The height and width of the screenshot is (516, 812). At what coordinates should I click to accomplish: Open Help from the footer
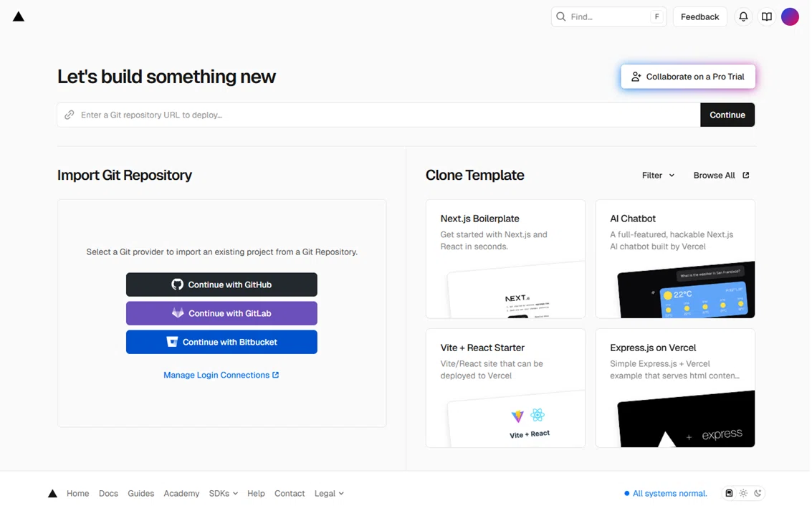256,493
